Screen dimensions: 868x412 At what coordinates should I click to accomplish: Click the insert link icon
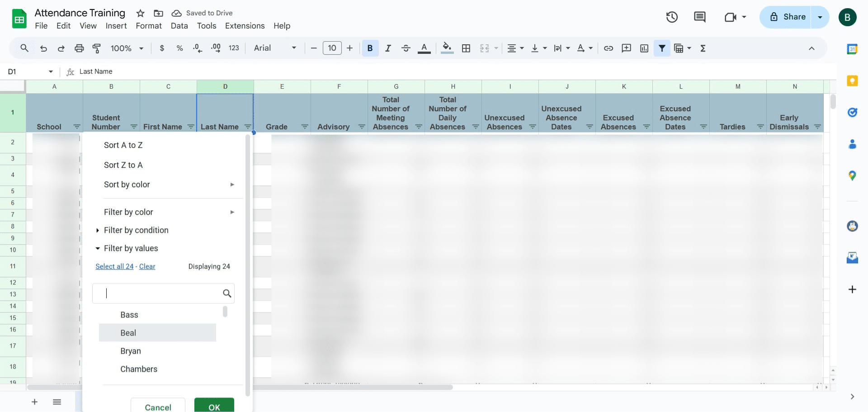pyautogui.click(x=609, y=48)
